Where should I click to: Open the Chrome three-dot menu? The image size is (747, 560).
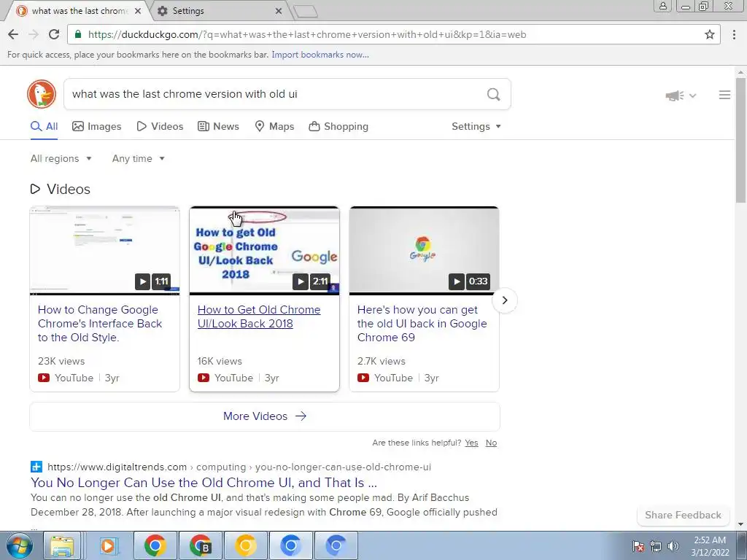(734, 34)
